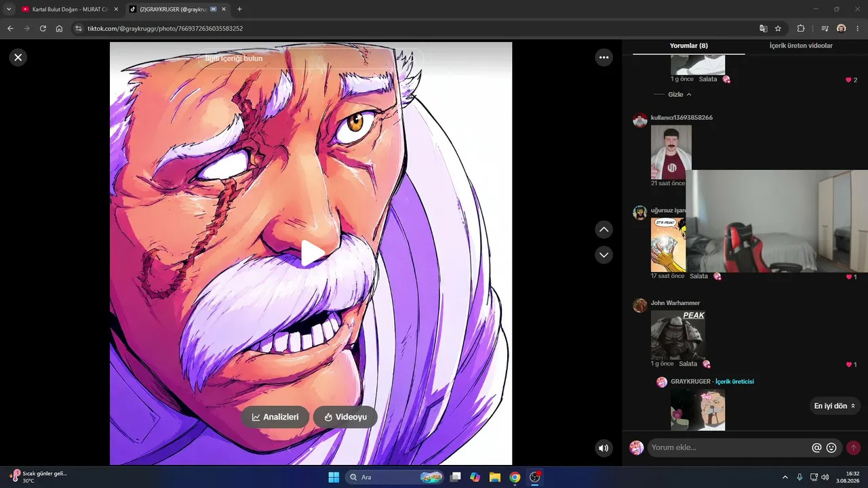Mute the post sound with speaker icon
Screen dimensions: 868x488
(604, 448)
